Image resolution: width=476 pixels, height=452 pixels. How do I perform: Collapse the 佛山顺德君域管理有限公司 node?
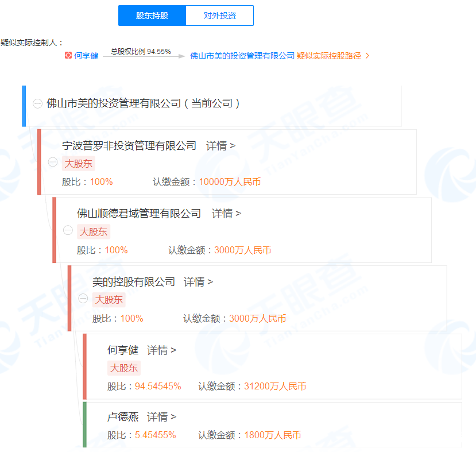point(68,230)
